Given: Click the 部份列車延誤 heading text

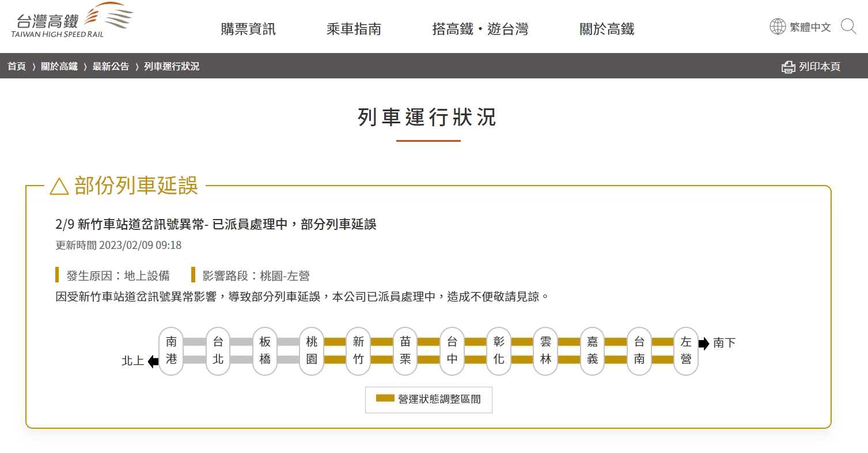Looking at the screenshot, I should coord(137,186).
